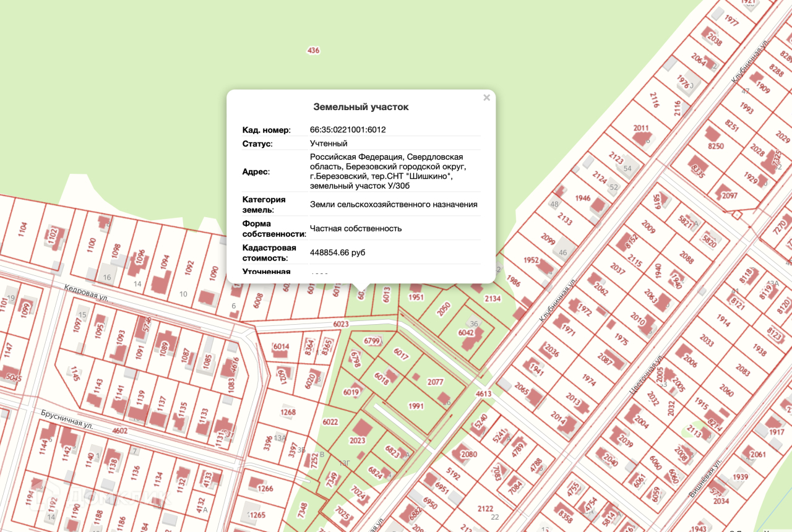Select parcel 6008 on the map

click(x=259, y=301)
